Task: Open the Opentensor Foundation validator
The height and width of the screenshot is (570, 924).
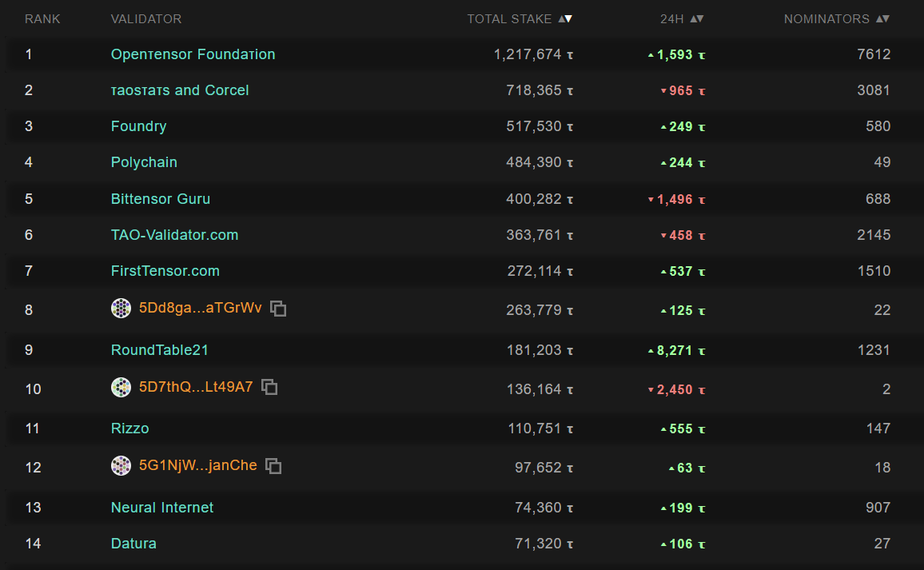Action: [193, 54]
